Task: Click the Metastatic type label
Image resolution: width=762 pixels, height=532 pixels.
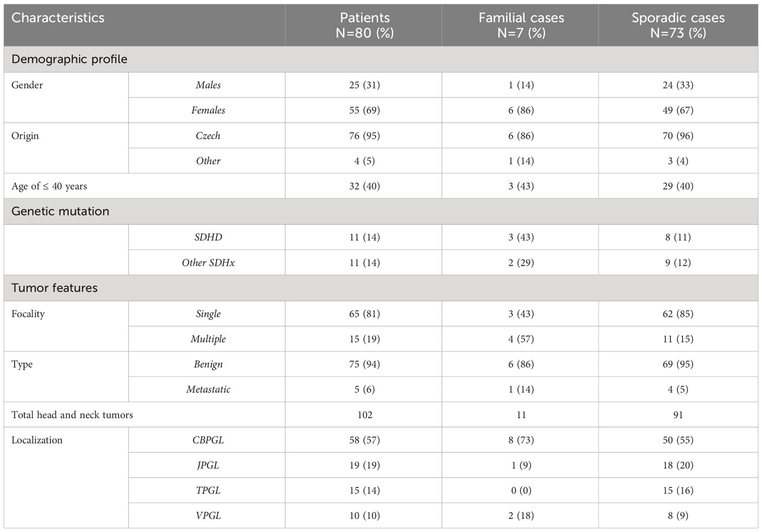Action: tap(208, 389)
